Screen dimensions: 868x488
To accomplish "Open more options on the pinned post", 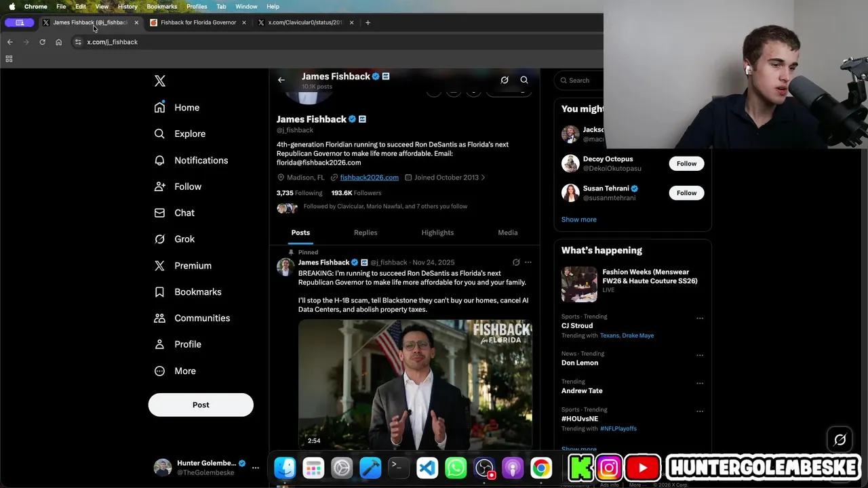I will (528, 262).
